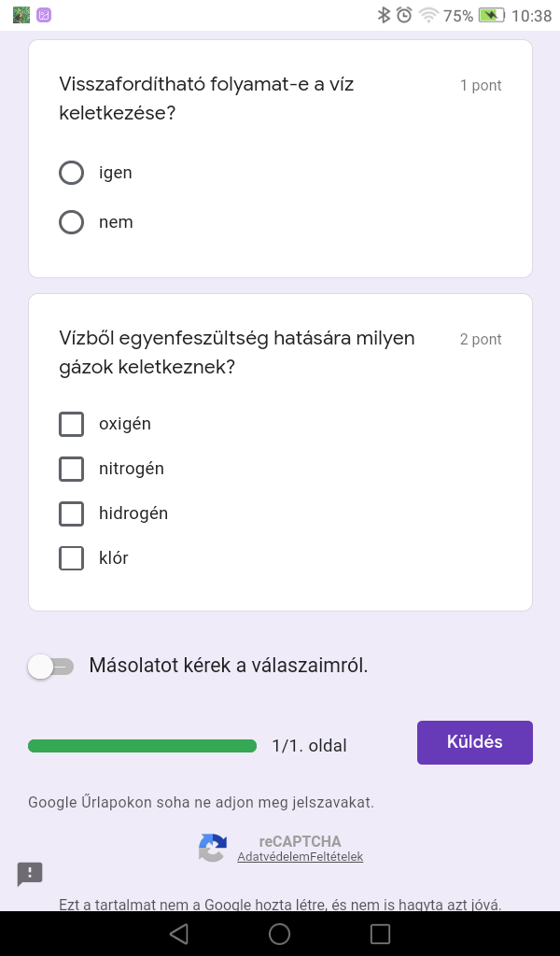Click the green form progress bar
The height and width of the screenshot is (956, 560).
click(142, 746)
